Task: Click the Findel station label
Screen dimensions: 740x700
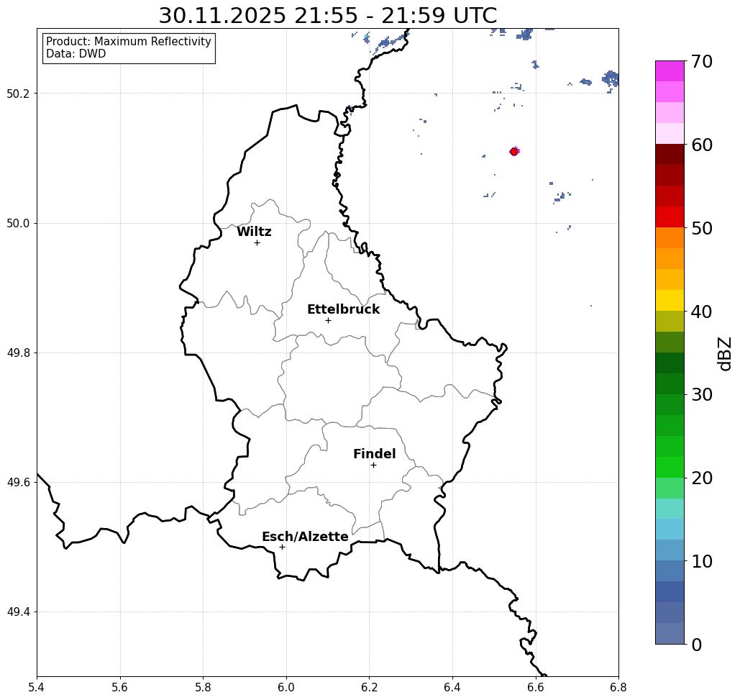Action: pos(374,454)
